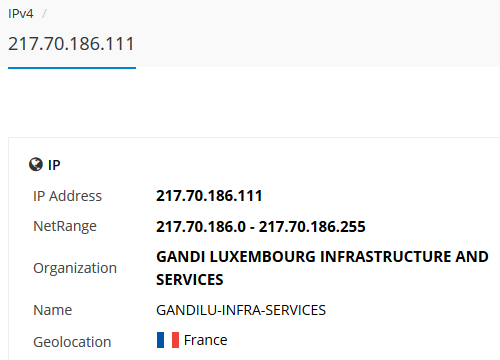Click the IP section heading text
The height and width of the screenshot is (360, 500).
pos(54,165)
